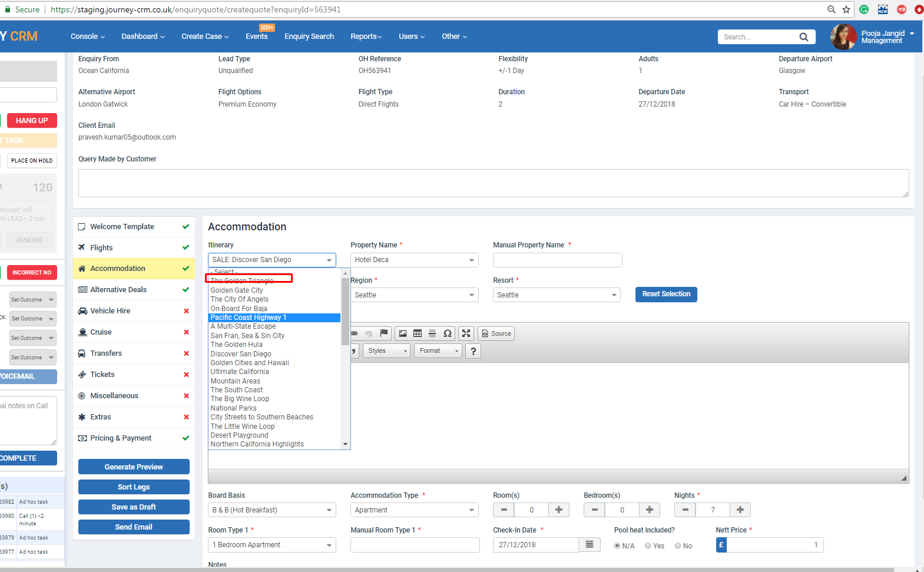Open the Check-In Date calendar picker
Image resolution: width=924 pixels, height=572 pixels.
pos(589,545)
